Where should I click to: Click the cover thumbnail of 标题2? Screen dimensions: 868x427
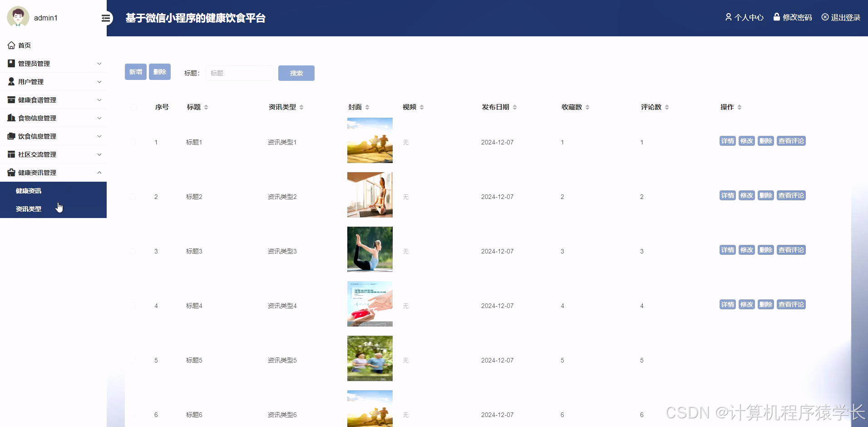[370, 194]
